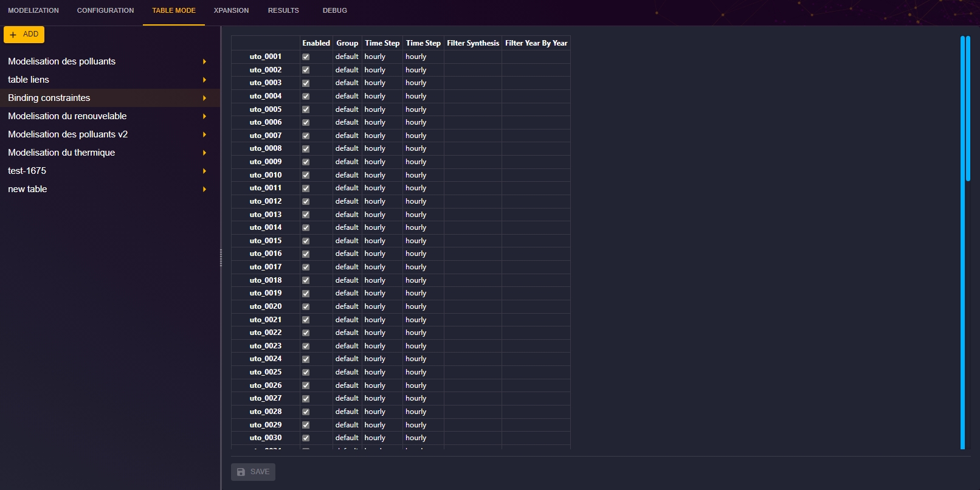The height and width of the screenshot is (490, 980).
Task: Click the ADD button label
Action: [x=30, y=34]
